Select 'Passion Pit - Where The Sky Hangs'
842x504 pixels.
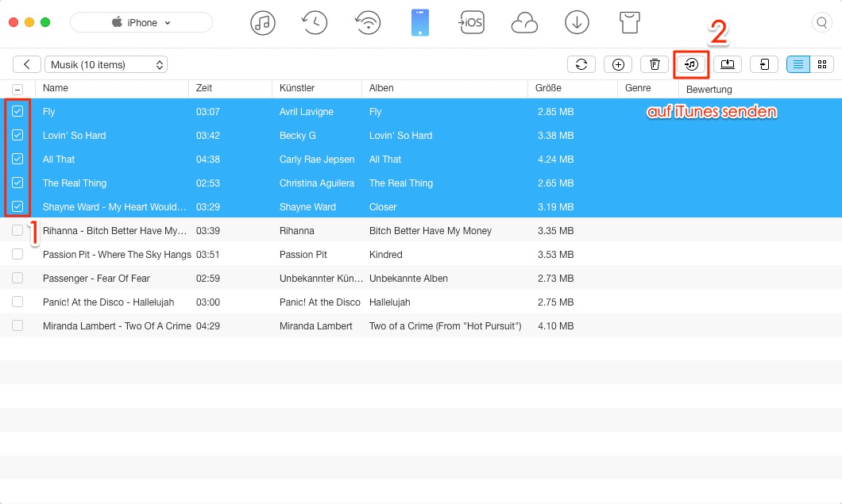(x=117, y=255)
